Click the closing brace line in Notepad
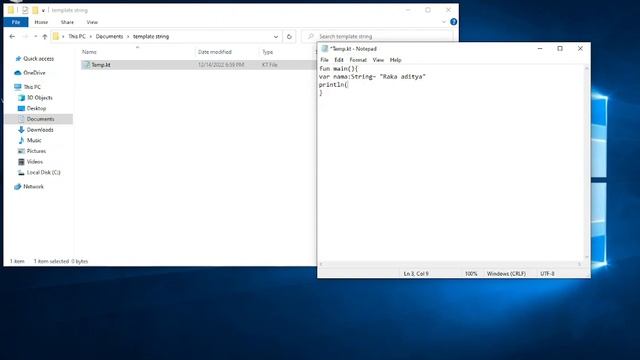 click(x=321, y=93)
